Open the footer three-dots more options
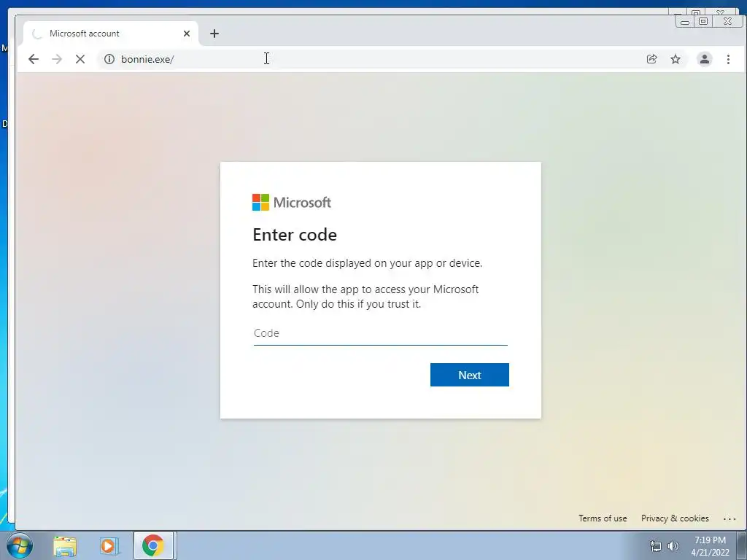 [x=729, y=518]
